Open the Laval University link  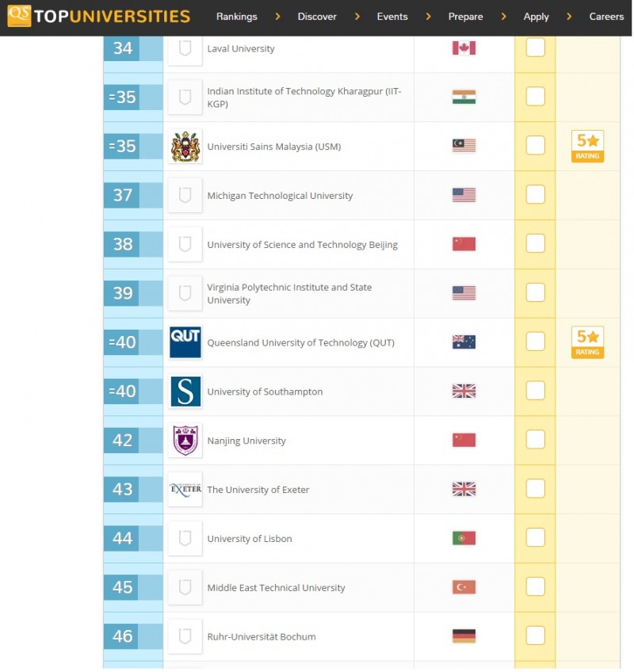241,49
